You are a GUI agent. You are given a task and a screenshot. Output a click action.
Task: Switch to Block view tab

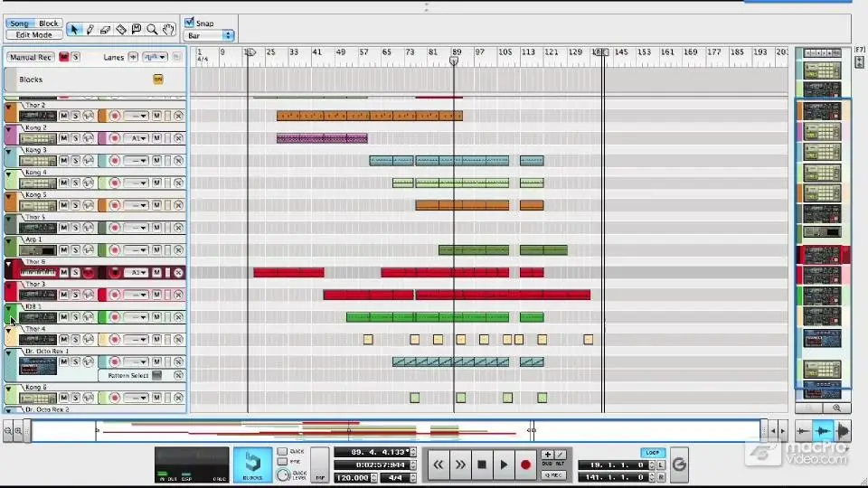click(x=48, y=23)
